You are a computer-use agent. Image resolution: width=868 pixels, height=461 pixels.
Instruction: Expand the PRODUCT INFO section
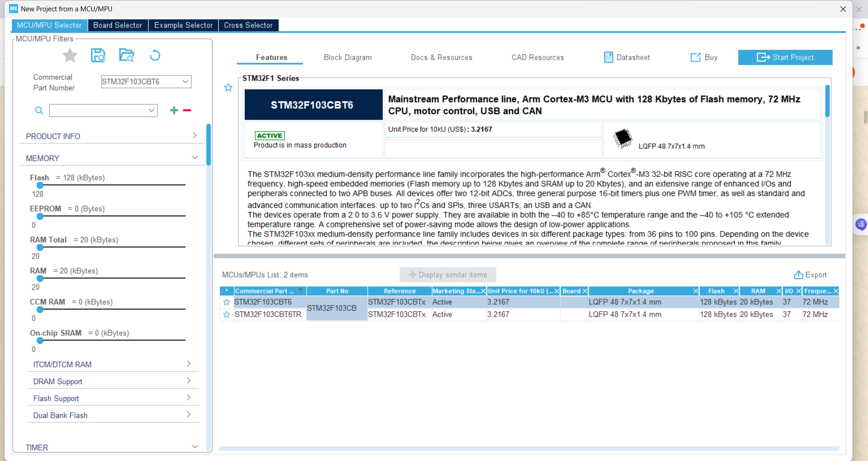[x=195, y=136]
